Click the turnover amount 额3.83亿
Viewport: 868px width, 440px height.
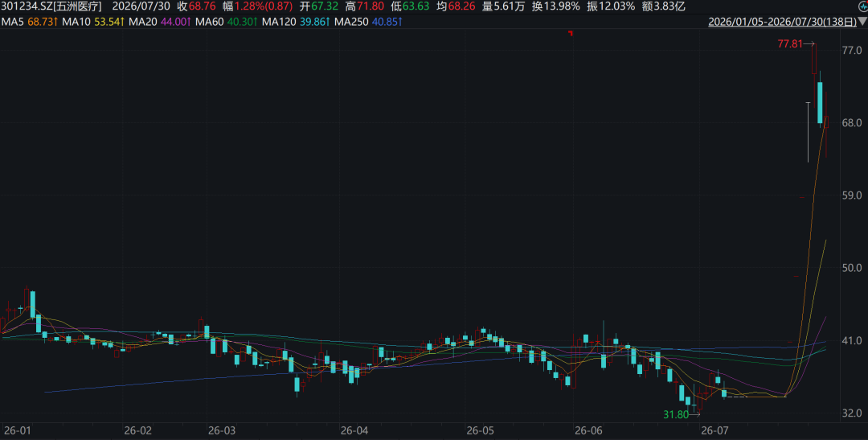click(x=663, y=6)
